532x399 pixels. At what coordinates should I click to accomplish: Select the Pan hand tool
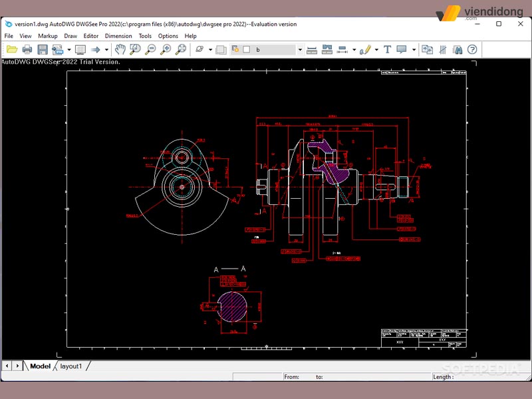(120, 49)
